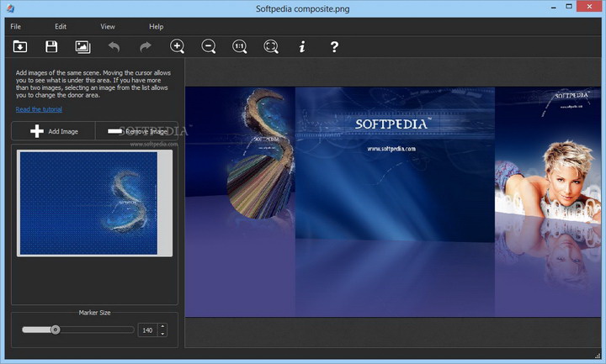Zoom in with the magnifier plus icon

(177, 47)
